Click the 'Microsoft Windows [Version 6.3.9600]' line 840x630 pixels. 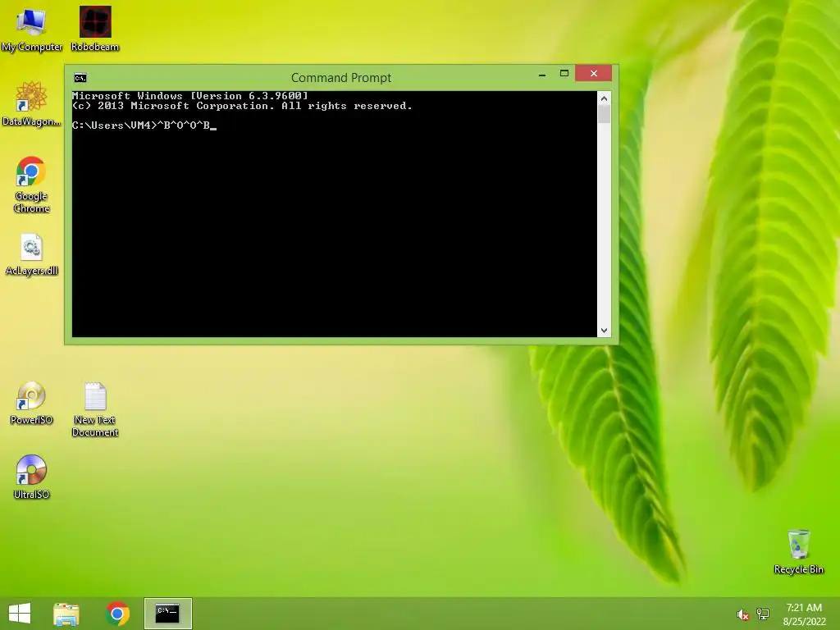pyautogui.click(x=190, y=96)
